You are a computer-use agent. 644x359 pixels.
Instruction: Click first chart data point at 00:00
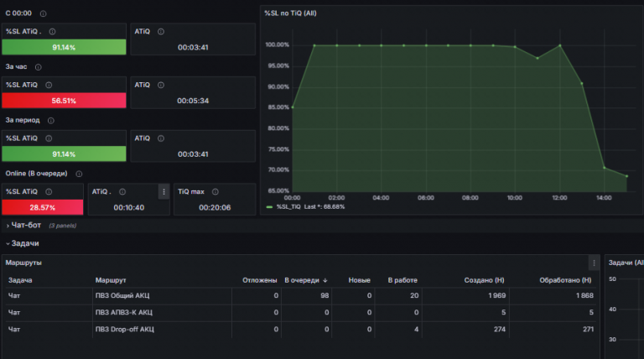tap(293, 107)
